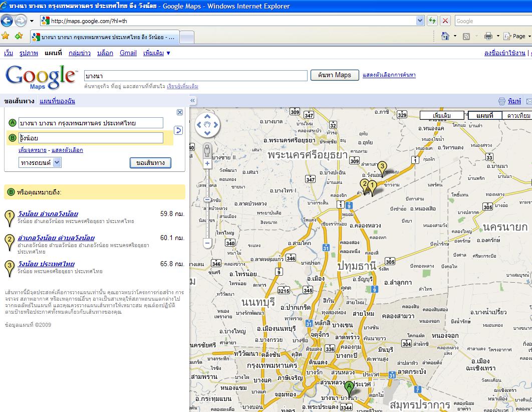Open the Favorites star icon
532x412 pixels.
[x=6, y=36]
